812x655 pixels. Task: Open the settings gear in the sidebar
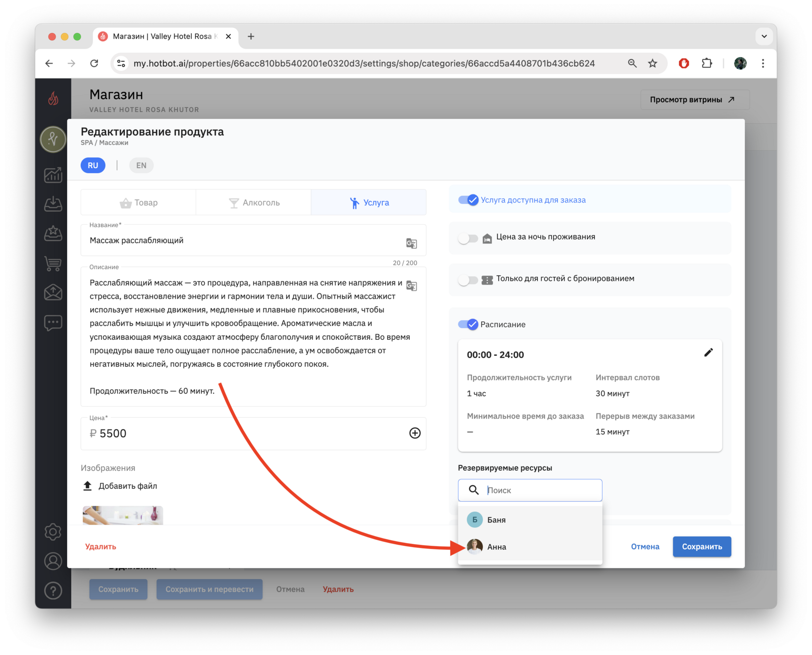[53, 532]
